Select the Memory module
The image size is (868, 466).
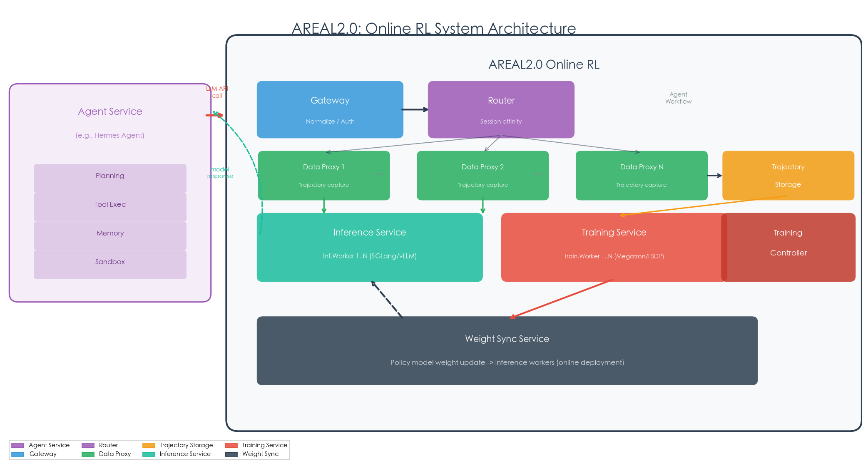coord(110,235)
